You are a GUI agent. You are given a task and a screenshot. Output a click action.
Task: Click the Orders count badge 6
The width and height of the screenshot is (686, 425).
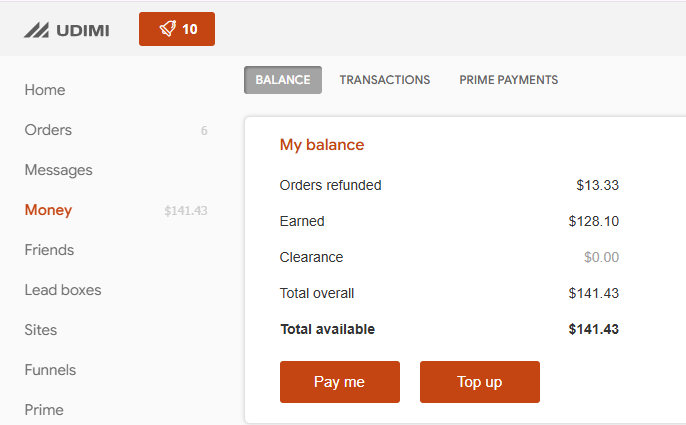pyautogui.click(x=204, y=130)
